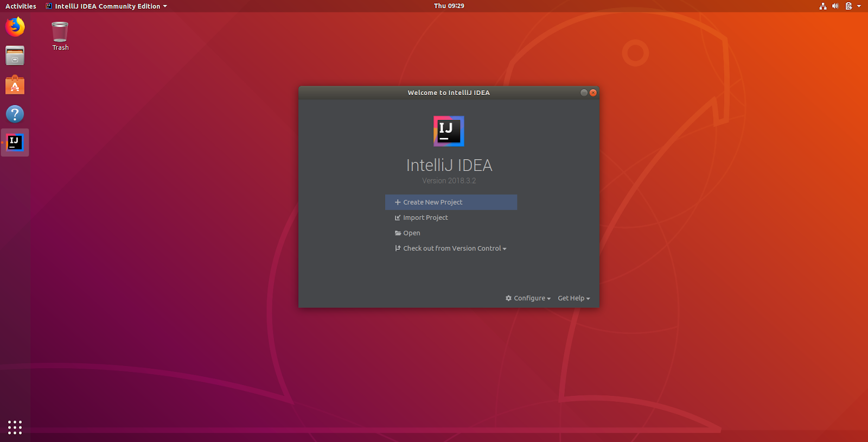868x442 pixels.
Task: Click the Version 2018.3.2 text
Action: (x=449, y=181)
